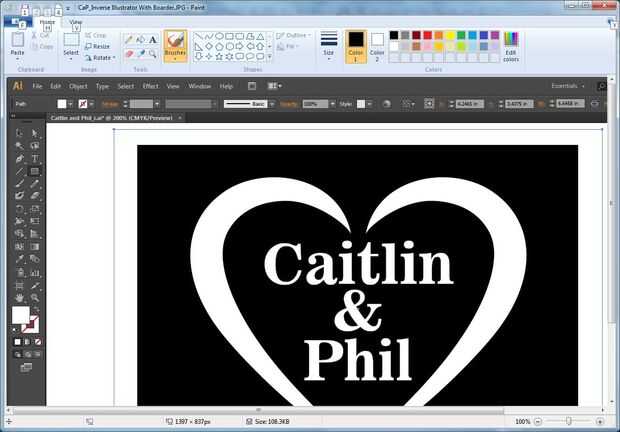Open the Select dropdown arrow under Select
Image resolution: width=620 pixels, height=432 pixels.
71,59
